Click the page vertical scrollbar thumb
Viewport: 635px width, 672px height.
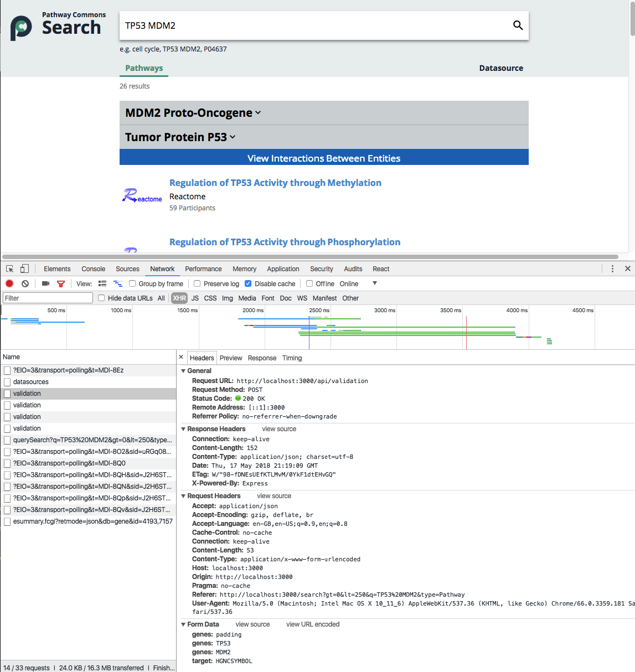(632, 18)
